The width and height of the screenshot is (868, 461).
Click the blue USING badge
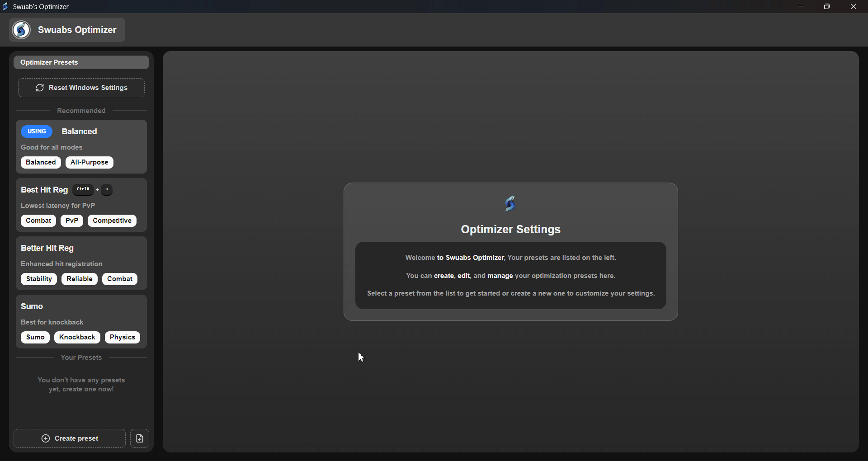tap(37, 132)
